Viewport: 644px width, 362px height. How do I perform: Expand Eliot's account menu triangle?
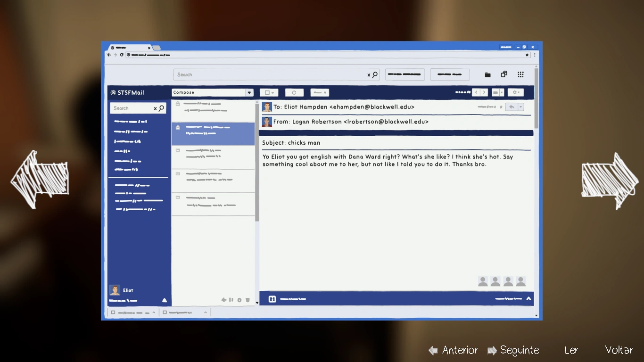(x=165, y=300)
